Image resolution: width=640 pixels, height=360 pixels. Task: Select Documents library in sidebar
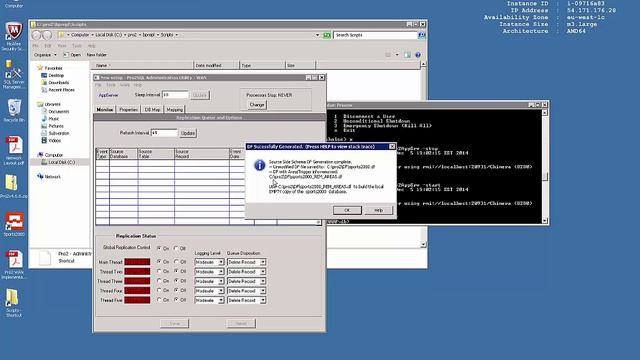click(55, 111)
